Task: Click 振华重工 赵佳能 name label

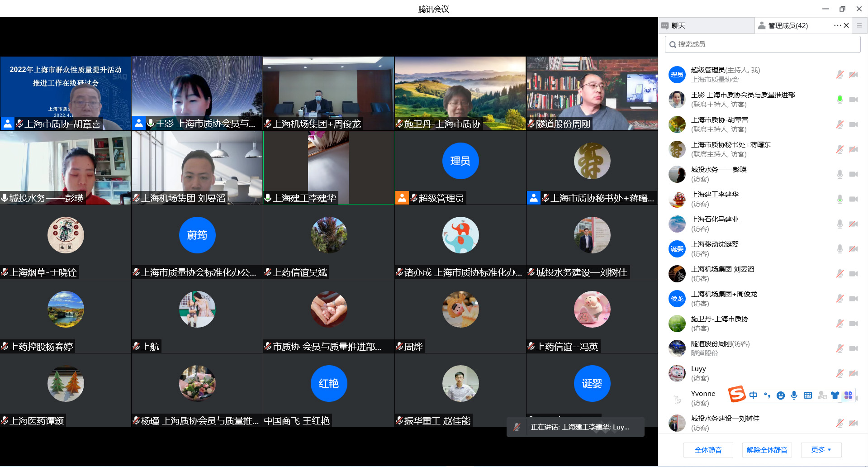Action: 437,421
